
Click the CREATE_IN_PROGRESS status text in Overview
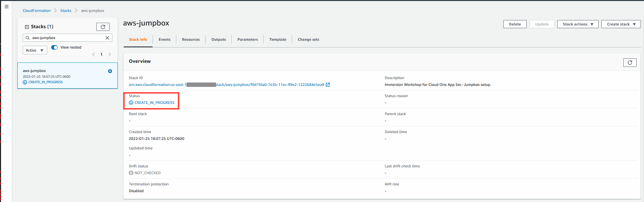click(154, 103)
